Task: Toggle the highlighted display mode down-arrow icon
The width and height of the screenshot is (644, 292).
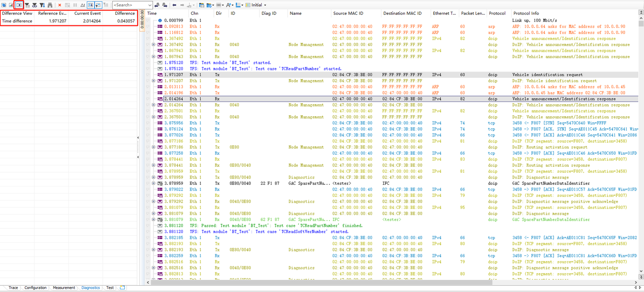Action: pos(90,5)
